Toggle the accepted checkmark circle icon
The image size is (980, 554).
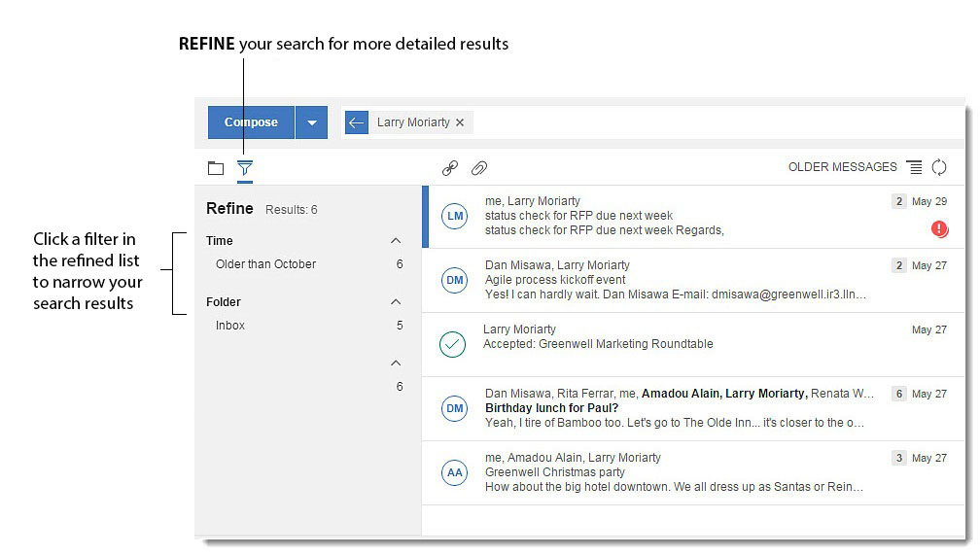point(453,344)
